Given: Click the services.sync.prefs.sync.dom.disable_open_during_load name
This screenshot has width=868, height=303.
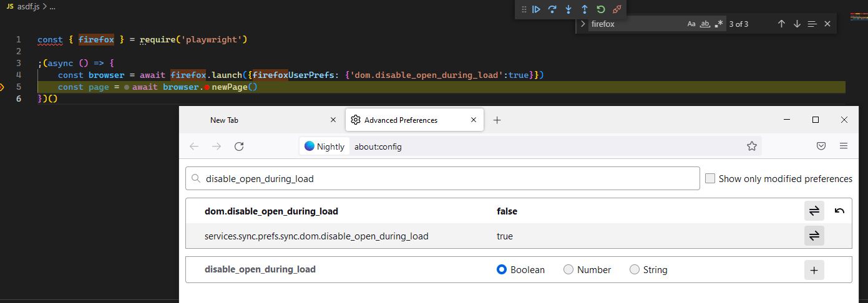Looking at the screenshot, I should pyautogui.click(x=316, y=236).
